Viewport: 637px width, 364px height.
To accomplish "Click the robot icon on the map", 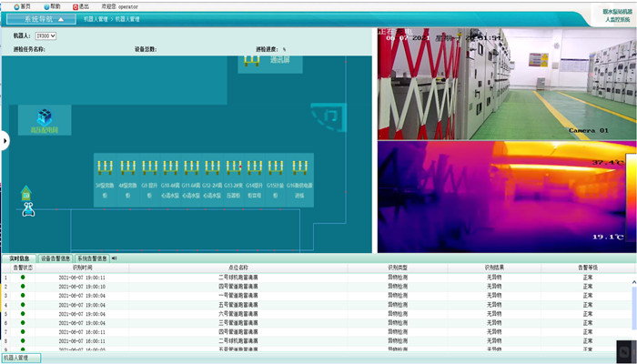I will coord(28,209).
